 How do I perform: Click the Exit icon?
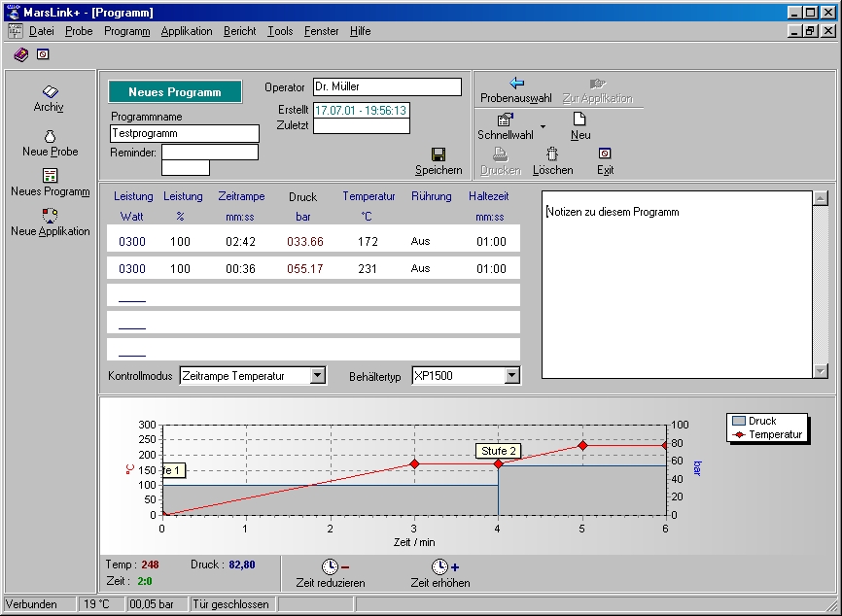point(605,154)
